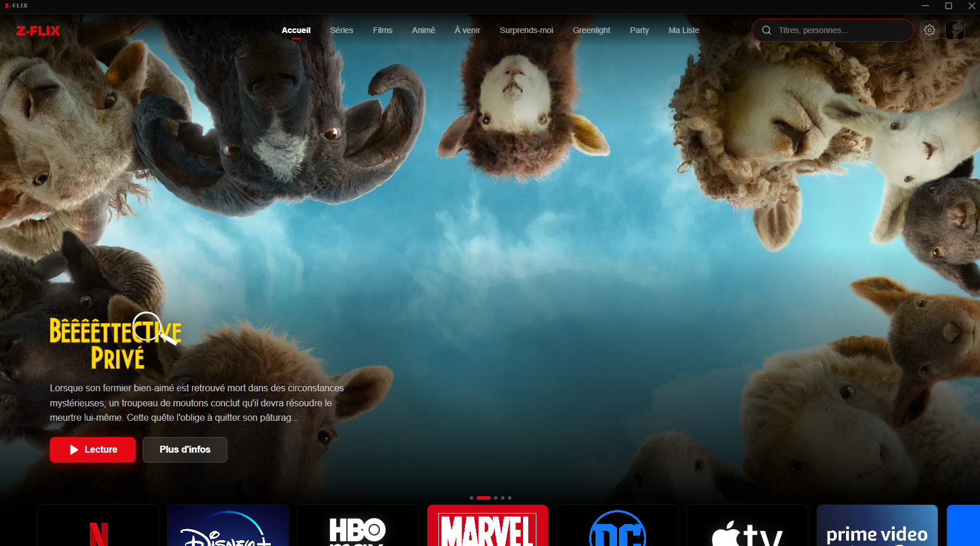Focus the Titres, personnes search field

pyautogui.click(x=833, y=30)
